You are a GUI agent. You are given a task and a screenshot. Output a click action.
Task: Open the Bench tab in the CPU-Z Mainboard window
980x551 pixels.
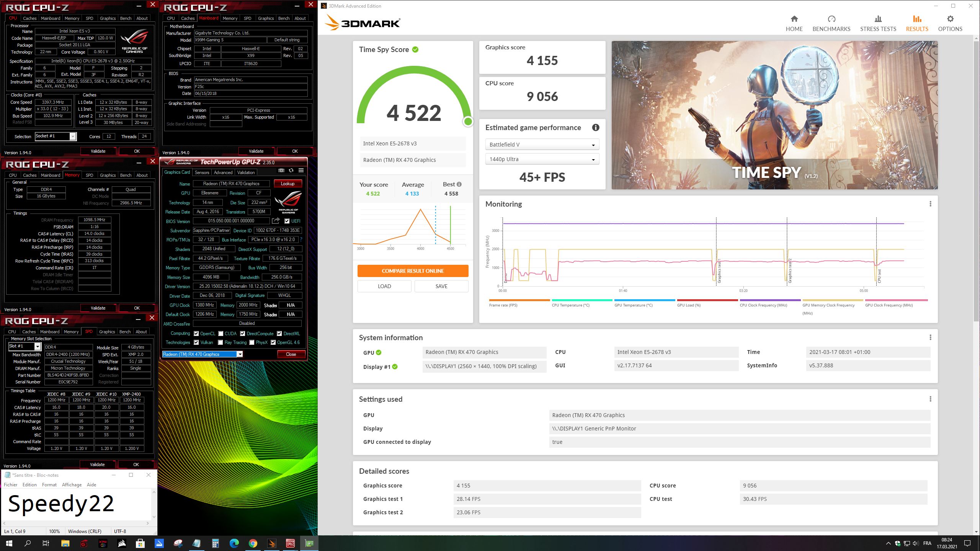coord(284,18)
